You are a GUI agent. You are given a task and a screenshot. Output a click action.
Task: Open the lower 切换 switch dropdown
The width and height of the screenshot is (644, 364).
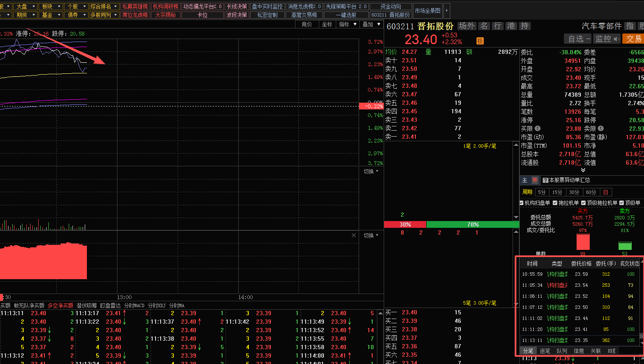pos(371,235)
